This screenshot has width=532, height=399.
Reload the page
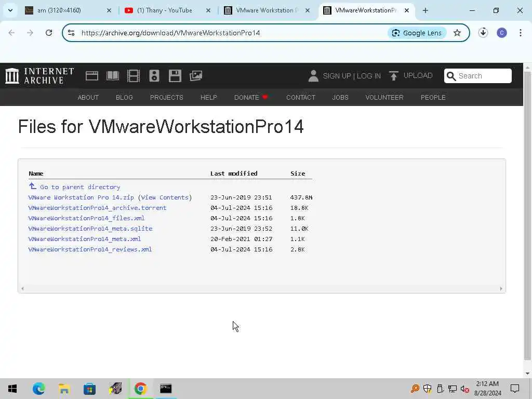click(x=49, y=33)
